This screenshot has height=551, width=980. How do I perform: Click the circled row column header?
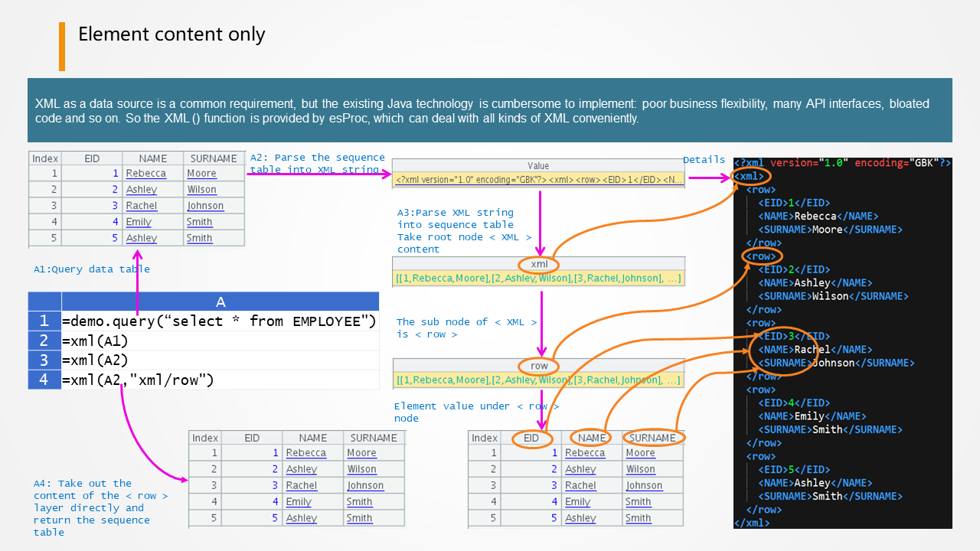(x=539, y=366)
